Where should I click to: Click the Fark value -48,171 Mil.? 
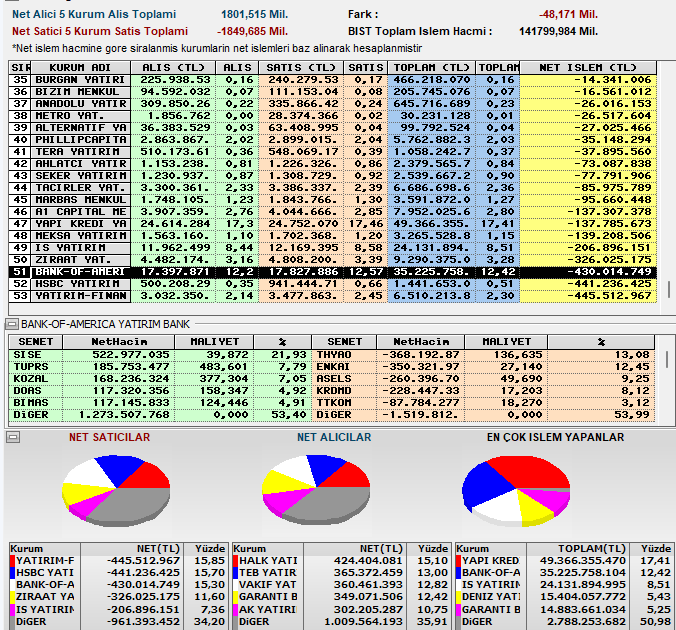(568, 15)
